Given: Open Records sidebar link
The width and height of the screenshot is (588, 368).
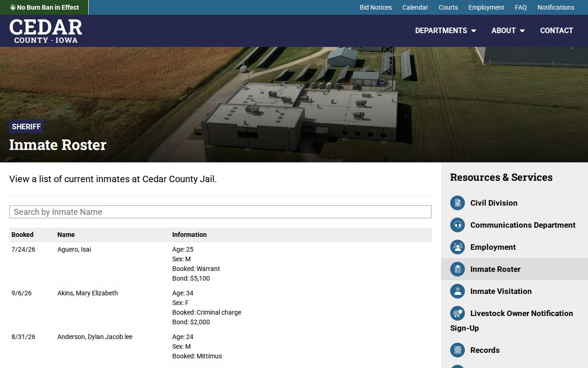Looking at the screenshot, I should [x=485, y=350].
